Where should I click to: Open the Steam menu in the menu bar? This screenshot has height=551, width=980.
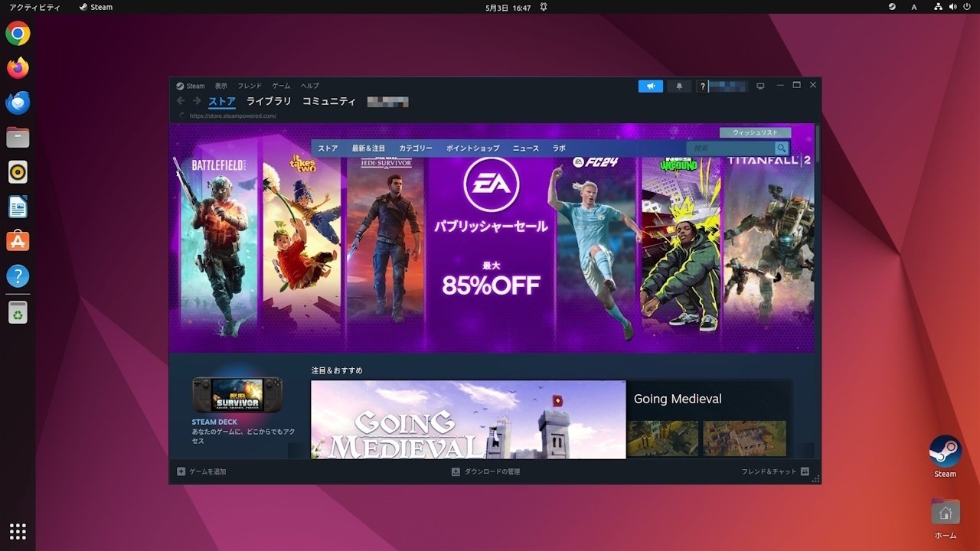click(196, 86)
